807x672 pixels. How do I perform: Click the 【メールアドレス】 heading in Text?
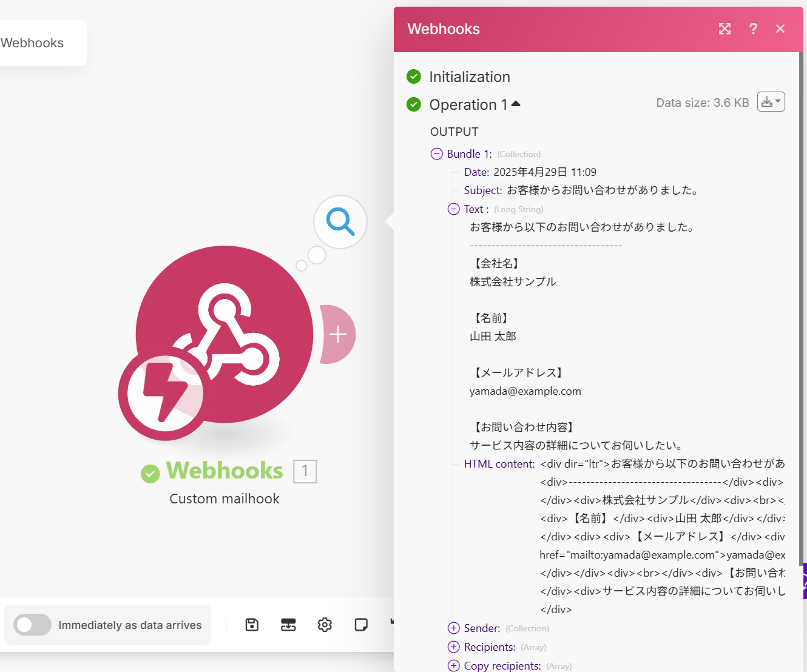click(518, 372)
